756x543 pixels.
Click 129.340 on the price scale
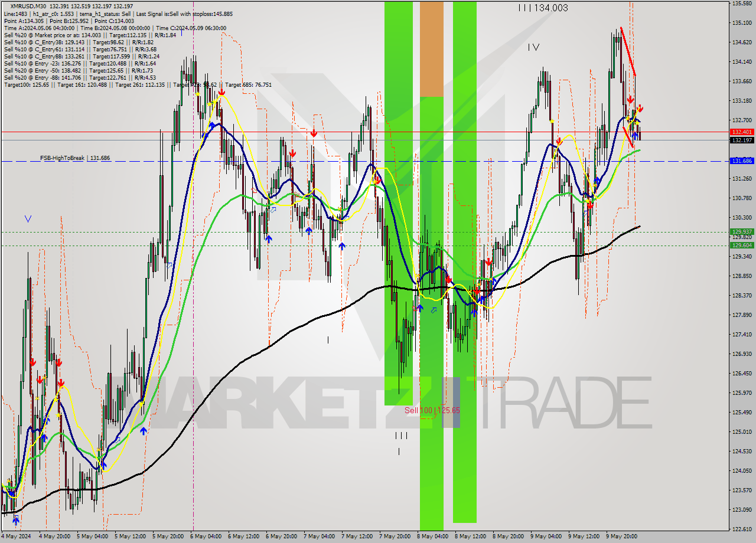[x=742, y=257]
